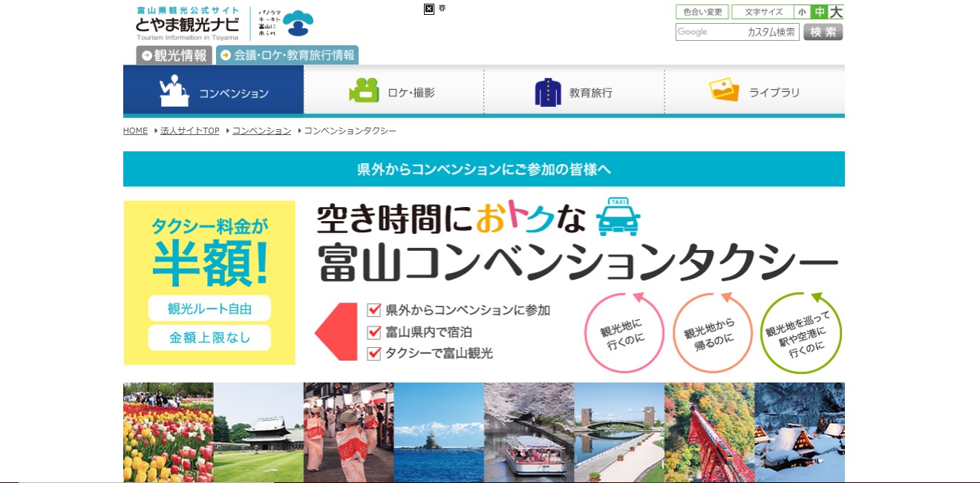Click the HOME breadcrumb link
Viewport: 980px width, 483px height.
pyautogui.click(x=135, y=131)
